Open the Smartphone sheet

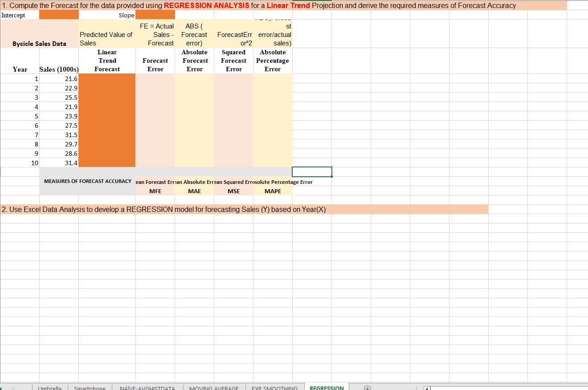[x=89, y=388]
